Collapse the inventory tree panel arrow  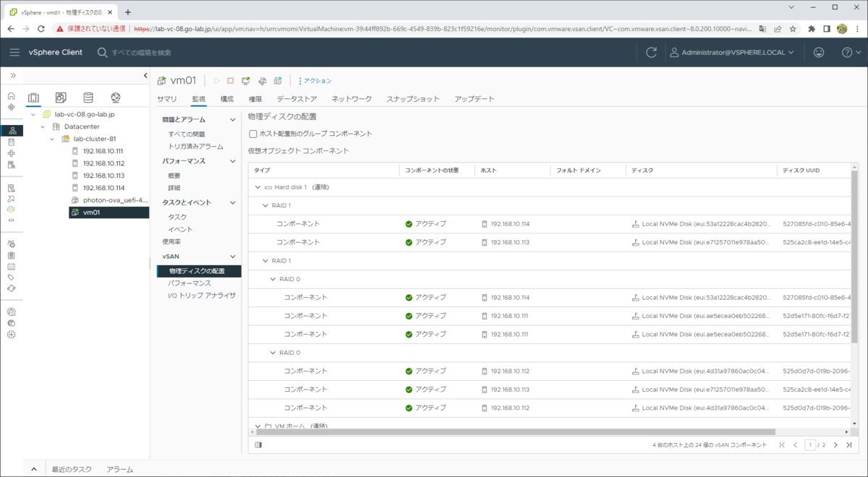pyautogui.click(x=145, y=76)
